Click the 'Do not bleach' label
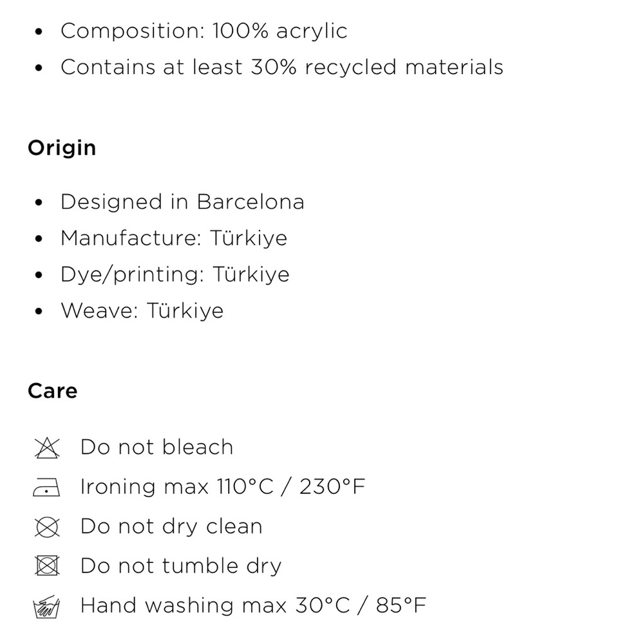644x644 pixels. 156,448
